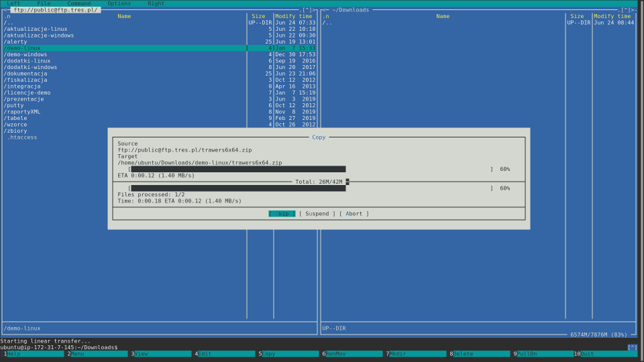Open the Left menu
The image size is (644, 362).
pyautogui.click(x=13, y=3)
